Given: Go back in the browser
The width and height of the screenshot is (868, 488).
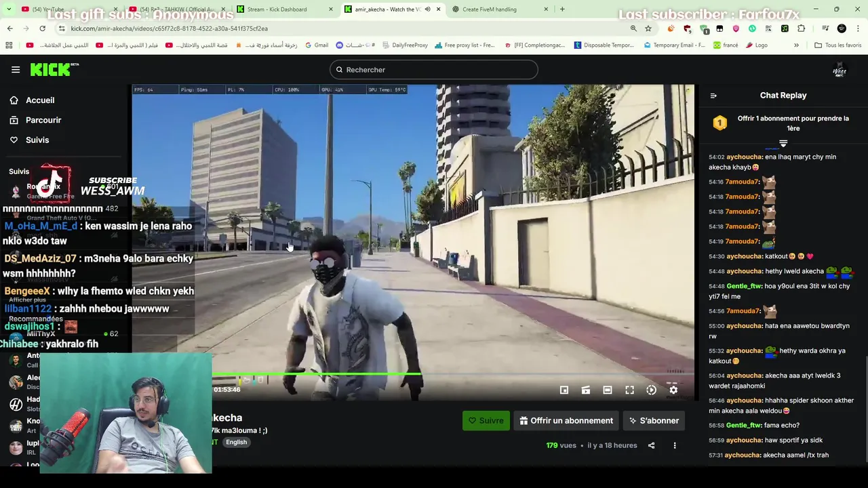Looking at the screenshot, I should tap(9, 28).
